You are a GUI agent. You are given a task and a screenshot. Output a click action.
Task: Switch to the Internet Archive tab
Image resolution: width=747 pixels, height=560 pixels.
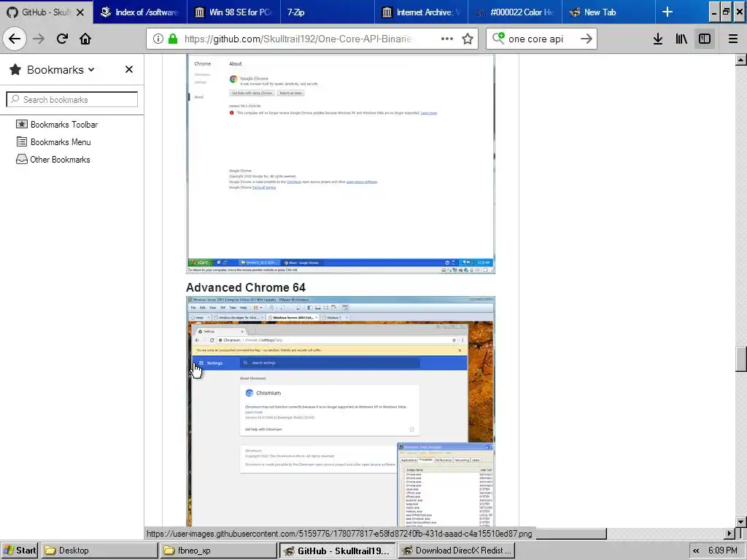point(421,12)
